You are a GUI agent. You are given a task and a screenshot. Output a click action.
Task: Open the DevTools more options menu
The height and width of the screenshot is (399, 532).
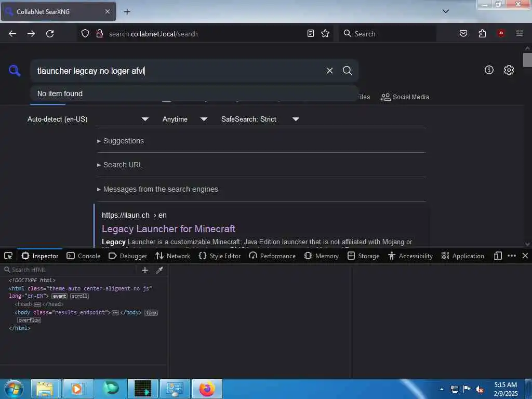[512, 256]
